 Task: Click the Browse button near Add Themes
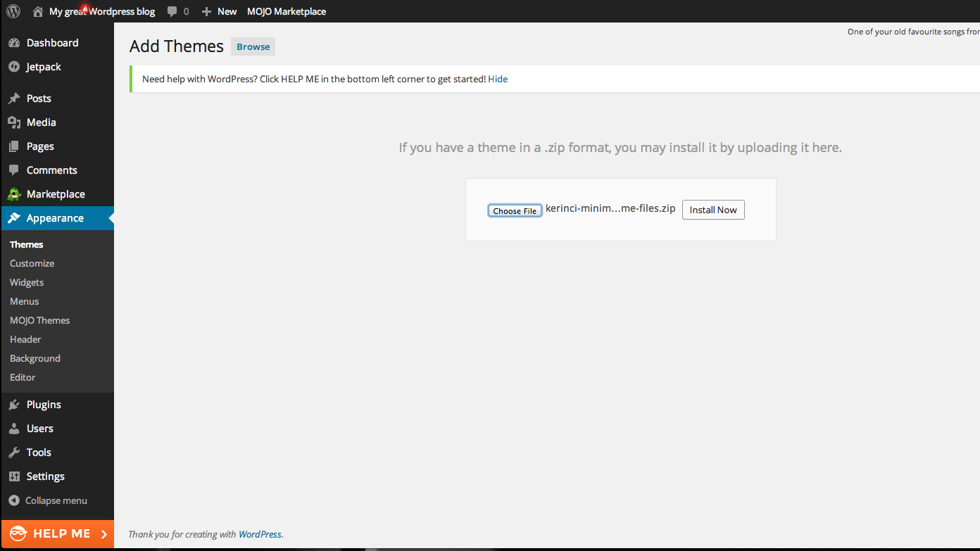pos(253,46)
